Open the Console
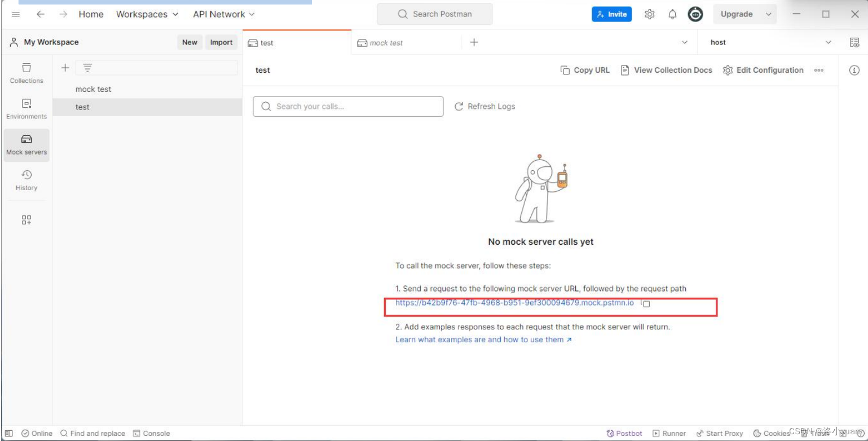 click(x=151, y=433)
